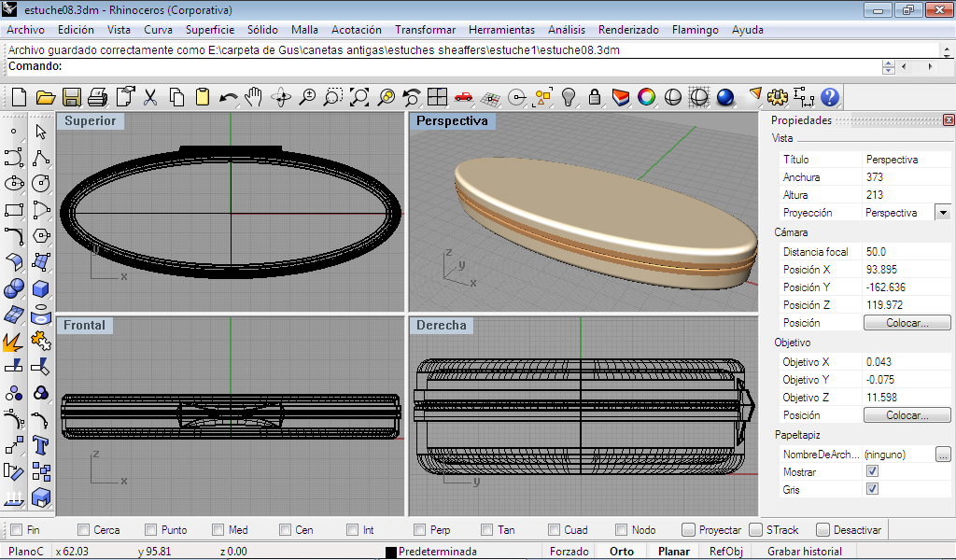Click the Save file diskette icon
The image size is (956, 560).
point(72,97)
